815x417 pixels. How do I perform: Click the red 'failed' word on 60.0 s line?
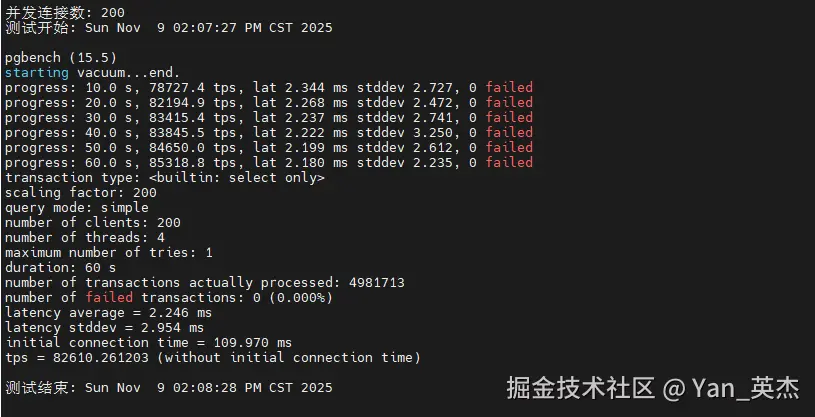coord(509,162)
